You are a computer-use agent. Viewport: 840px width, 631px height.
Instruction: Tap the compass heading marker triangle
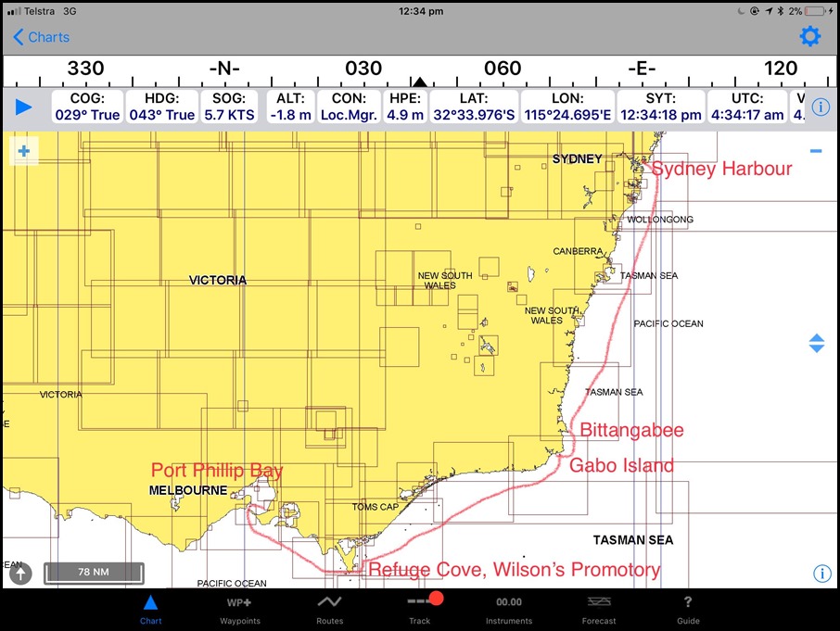tap(420, 82)
